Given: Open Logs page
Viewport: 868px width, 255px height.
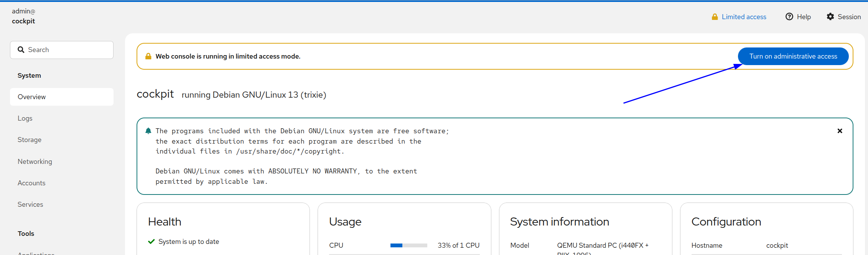Looking at the screenshot, I should (62, 118).
